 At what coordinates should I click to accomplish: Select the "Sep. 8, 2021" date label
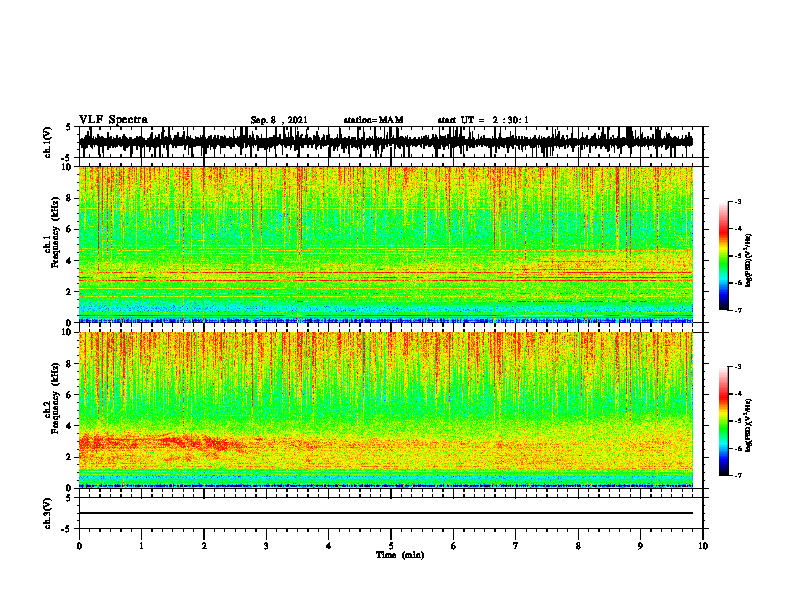click(x=279, y=120)
